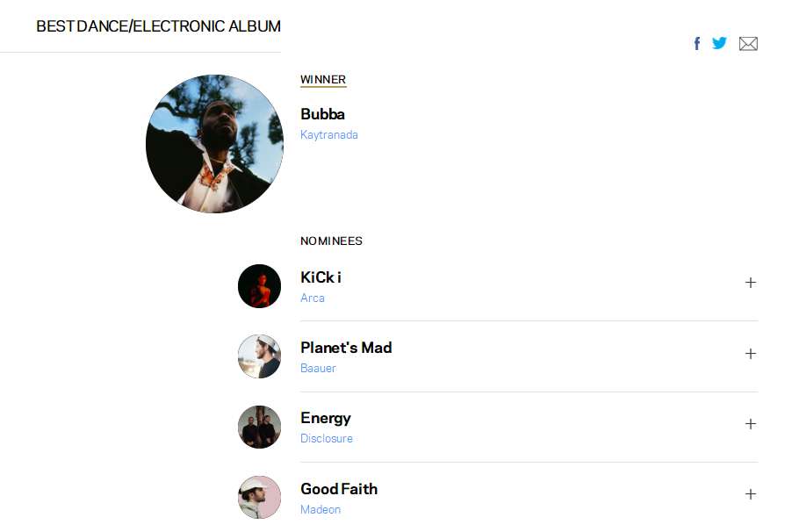Click the email envelope share icon
792x532 pixels.
click(748, 44)
